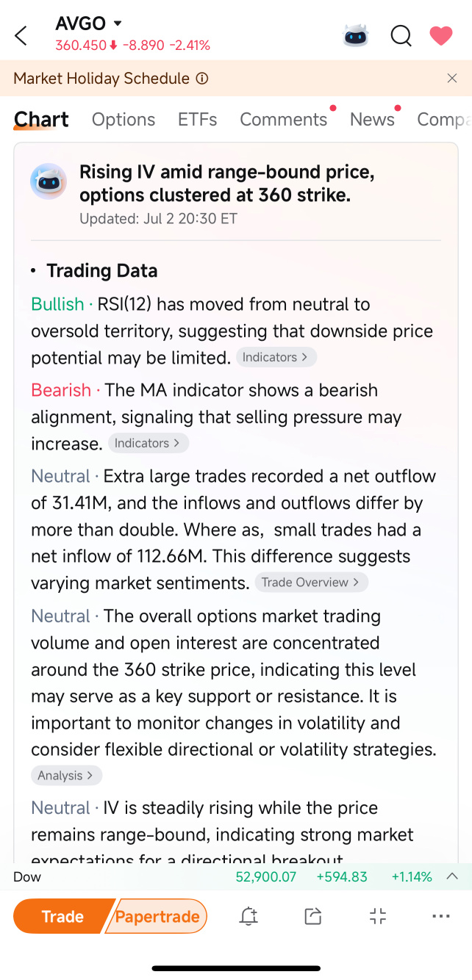Viewport: 472px width, 980px height.
Task: Open the Comments tab
Action: [x=284, y=120]
